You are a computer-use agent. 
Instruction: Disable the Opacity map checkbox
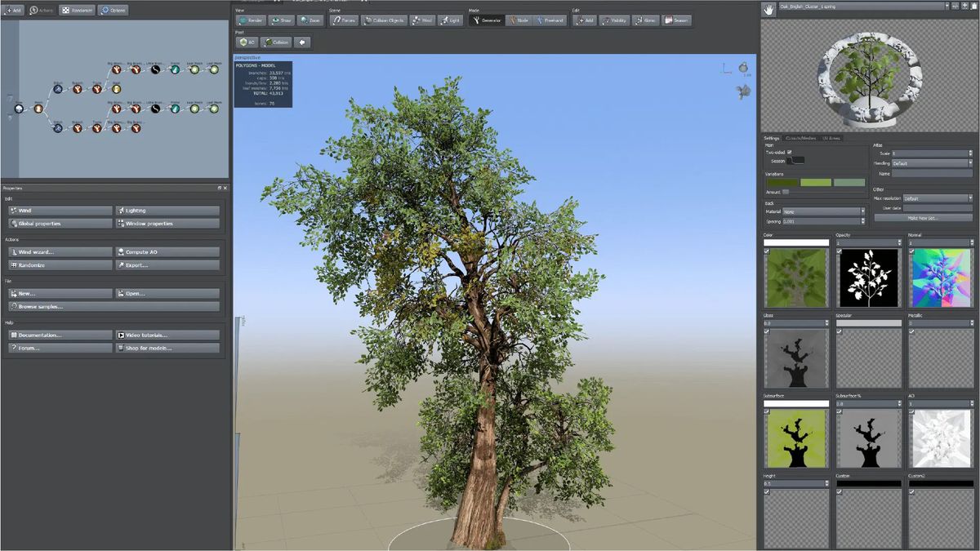tap(839, 251)
